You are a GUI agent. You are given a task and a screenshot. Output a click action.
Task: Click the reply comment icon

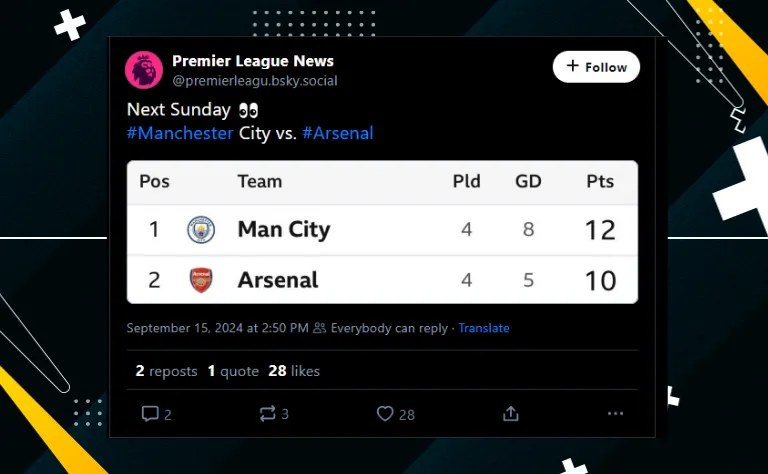point(150,413)
